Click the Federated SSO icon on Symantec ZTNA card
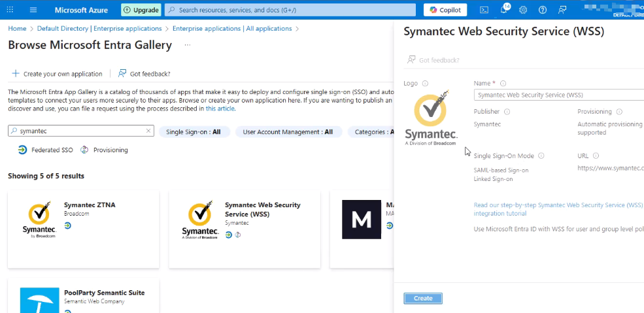Image resolution: width=644 pixels, height=313 pixels. point(68,225)
